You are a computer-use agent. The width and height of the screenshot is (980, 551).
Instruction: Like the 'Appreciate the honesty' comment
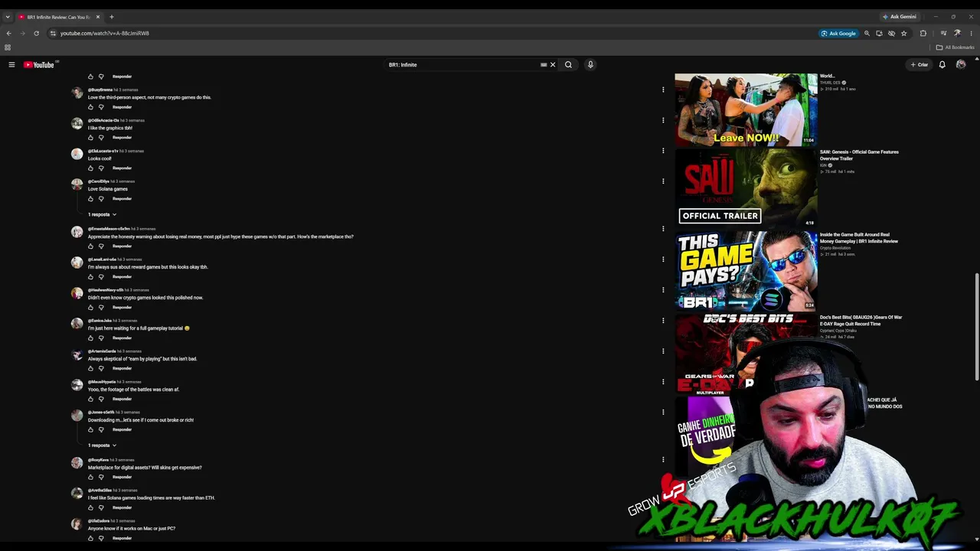90,246
